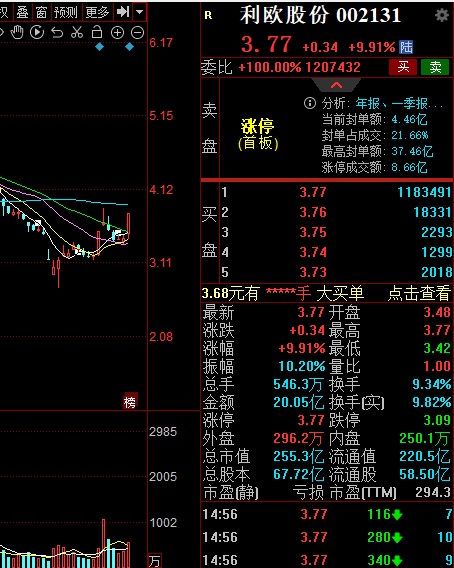This screenshot has height=568, width=454.
Task: Click the undo arrow icon
Action: (57, 33)
